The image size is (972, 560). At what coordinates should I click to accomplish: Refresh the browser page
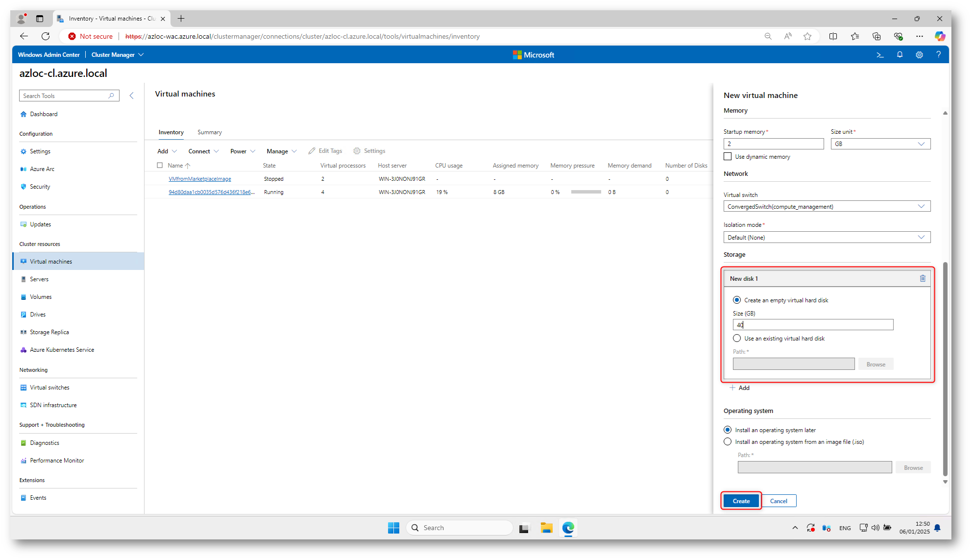click(46, 36)
